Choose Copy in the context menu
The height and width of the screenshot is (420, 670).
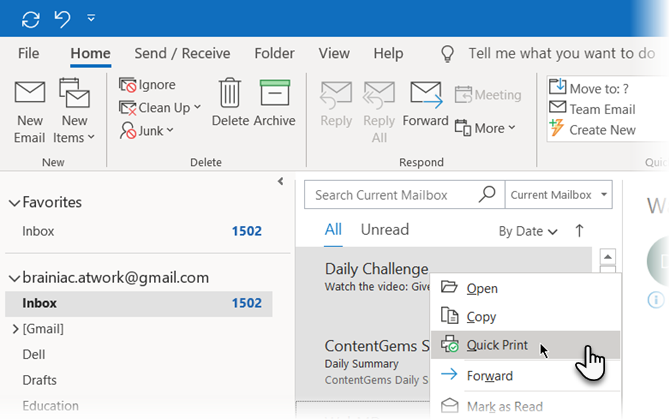tap(526, 317)
